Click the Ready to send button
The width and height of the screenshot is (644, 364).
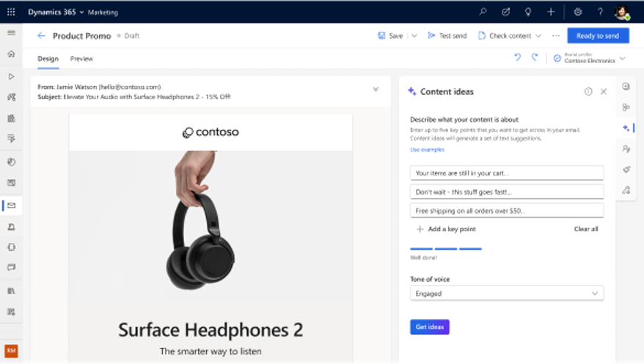point(598,36)
